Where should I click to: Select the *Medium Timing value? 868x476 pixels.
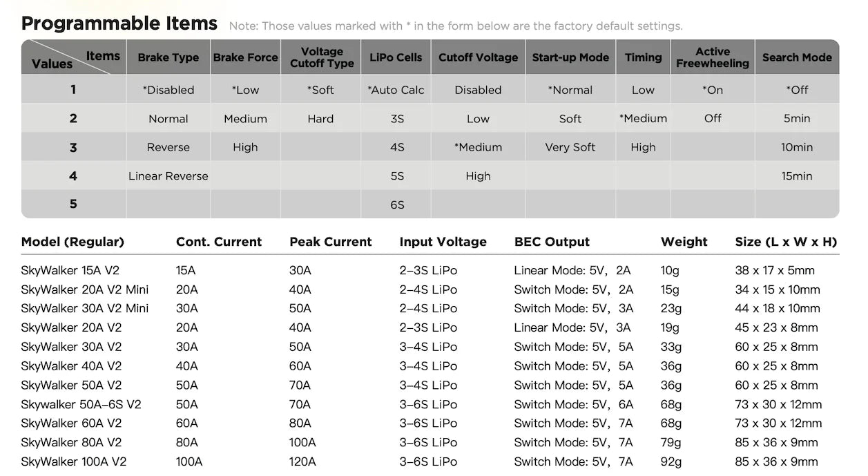(643, 119)
